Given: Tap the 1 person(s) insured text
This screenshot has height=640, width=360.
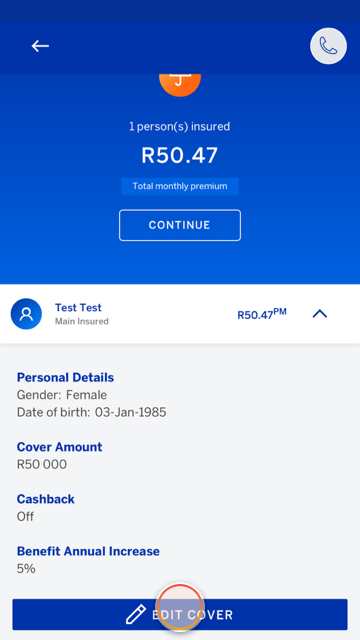Looking at the screenshot, I should 180,127.
